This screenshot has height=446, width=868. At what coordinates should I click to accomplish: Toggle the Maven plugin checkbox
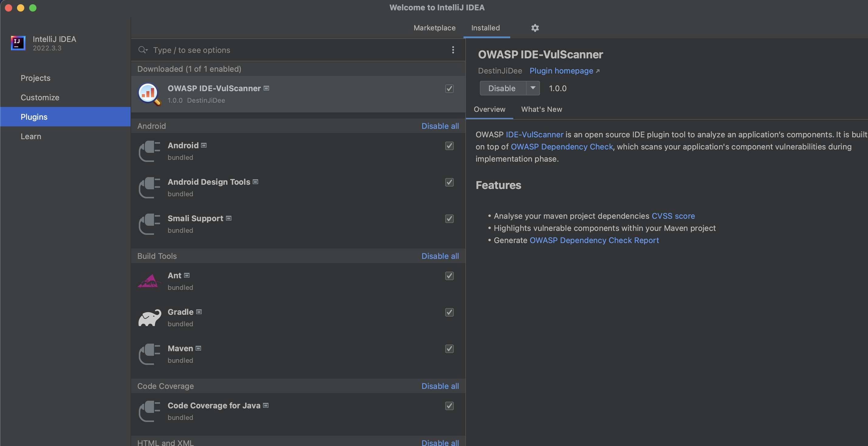(x=449, y=349)
